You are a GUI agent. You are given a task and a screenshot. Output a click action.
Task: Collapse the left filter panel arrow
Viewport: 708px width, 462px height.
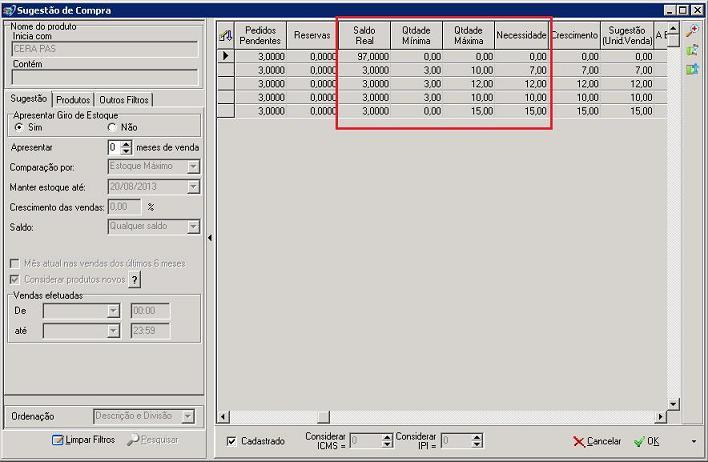click(210, 238)
